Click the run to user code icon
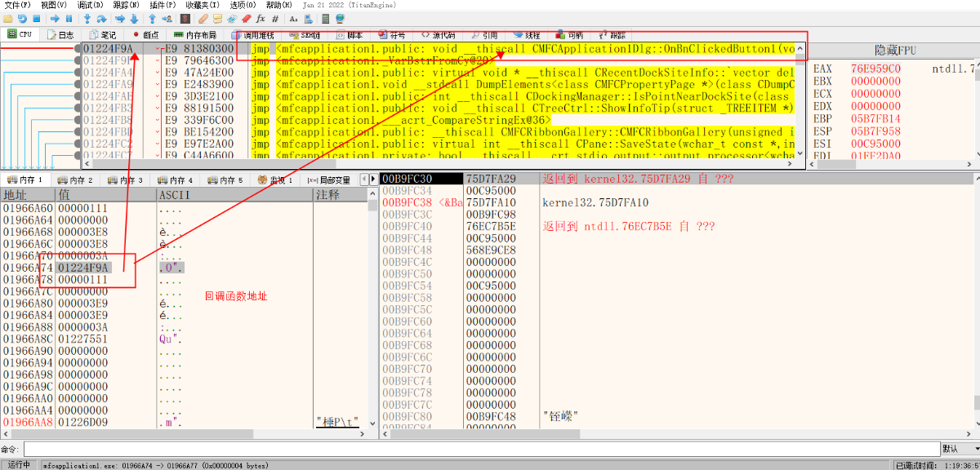 coord(167,19)
